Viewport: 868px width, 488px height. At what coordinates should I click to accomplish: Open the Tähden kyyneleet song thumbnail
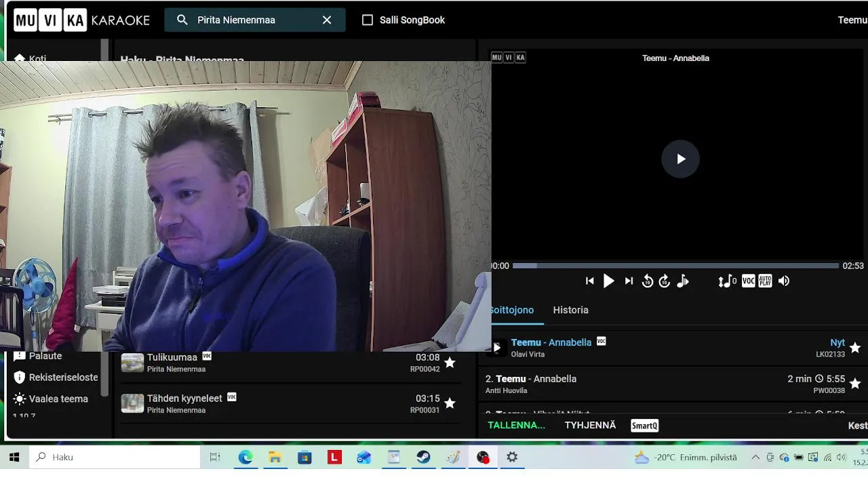tap(132, 403)
